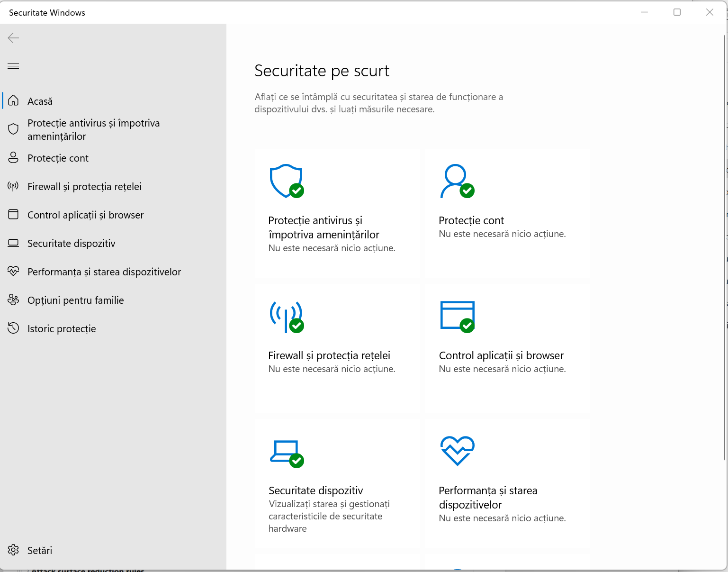Open the virus protection shield tile icon
Screen dimensions: 728x572
coord(286,181)
